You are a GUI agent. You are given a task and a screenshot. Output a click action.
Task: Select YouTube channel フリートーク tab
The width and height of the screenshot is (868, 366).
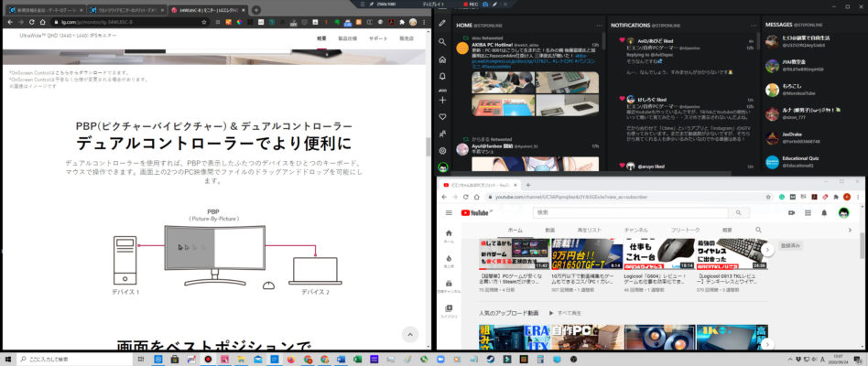click(x=685, y=230)
